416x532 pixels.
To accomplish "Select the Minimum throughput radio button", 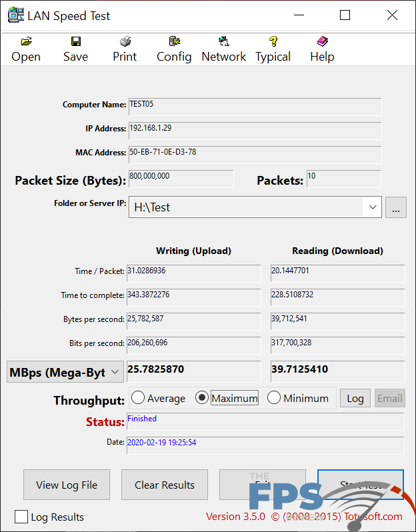I will point(274,397).
